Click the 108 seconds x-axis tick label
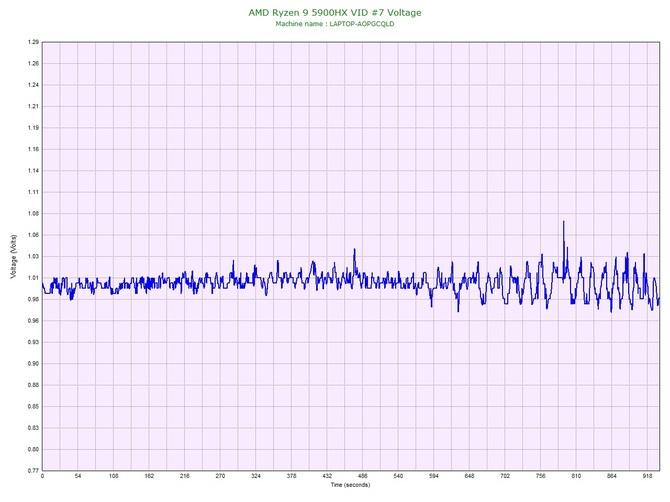The height and width of the screenshot is (502, 670). (x=113, y=476)
